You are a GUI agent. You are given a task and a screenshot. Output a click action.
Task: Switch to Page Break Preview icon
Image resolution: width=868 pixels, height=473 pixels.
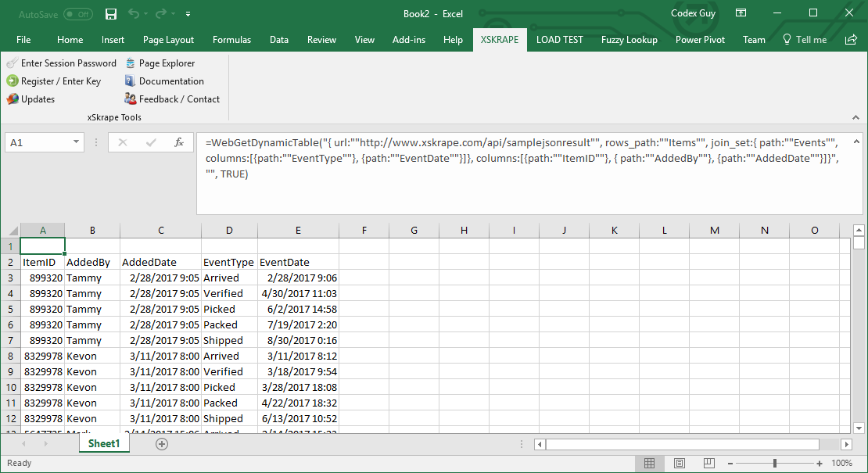coord(708,463)
